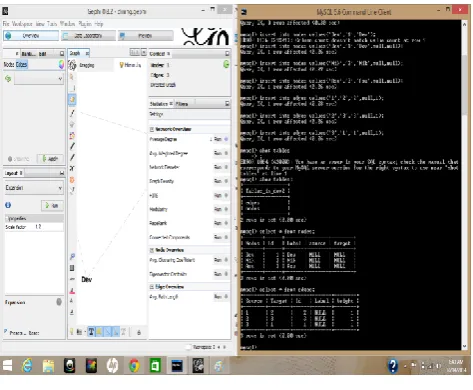Select the Sizer diamond tool
The image size is (473, 390).
[x=72, y=124]
